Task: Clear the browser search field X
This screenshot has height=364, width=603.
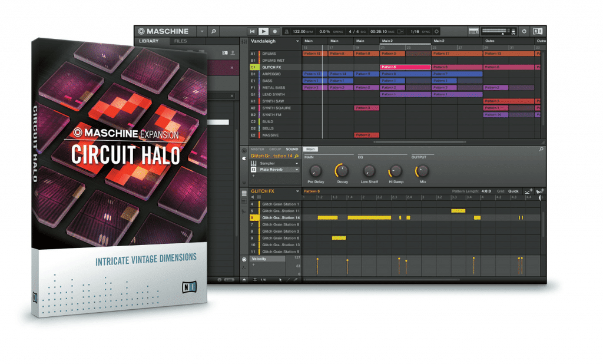Action: click(232, 96)
